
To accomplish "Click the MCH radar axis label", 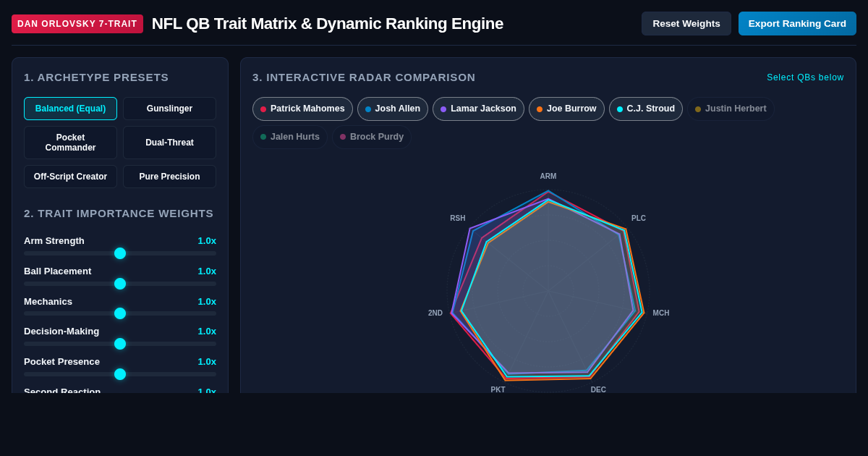I will tap(661, 313).
